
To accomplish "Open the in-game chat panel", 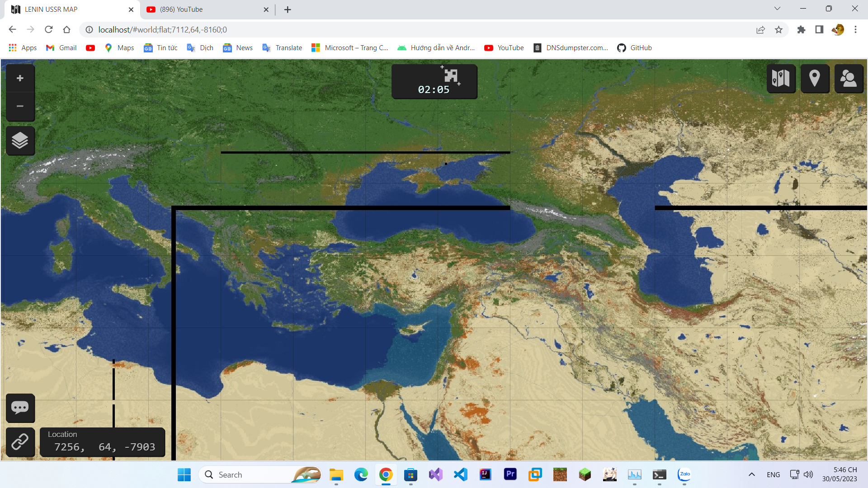I will tap(20, 408).
